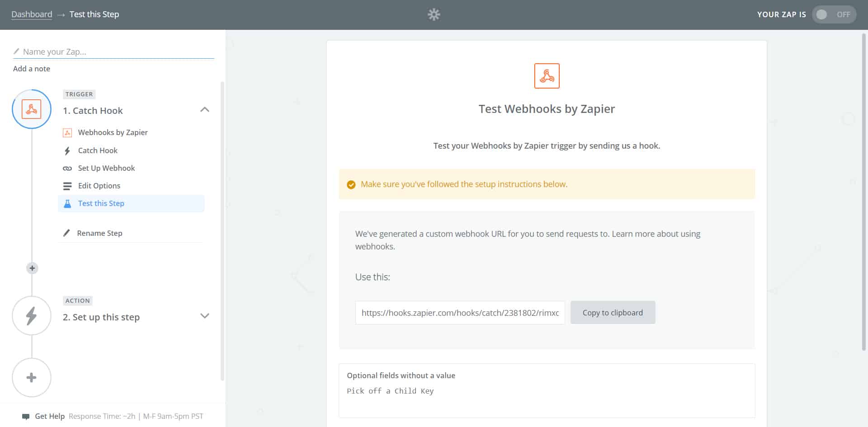868x427 pixels.
Task: Click 'Optional fields without a value' heading
Action: [401, 375]
